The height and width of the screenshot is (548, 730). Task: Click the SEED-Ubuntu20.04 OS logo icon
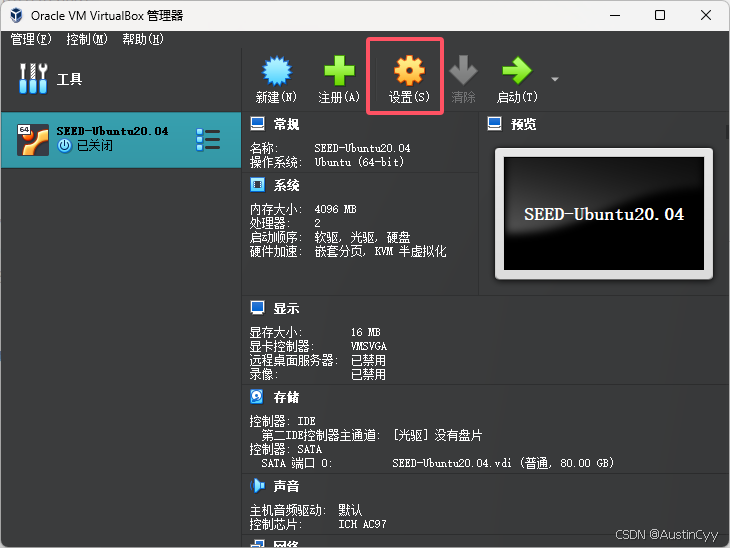(x=33, y=140)
